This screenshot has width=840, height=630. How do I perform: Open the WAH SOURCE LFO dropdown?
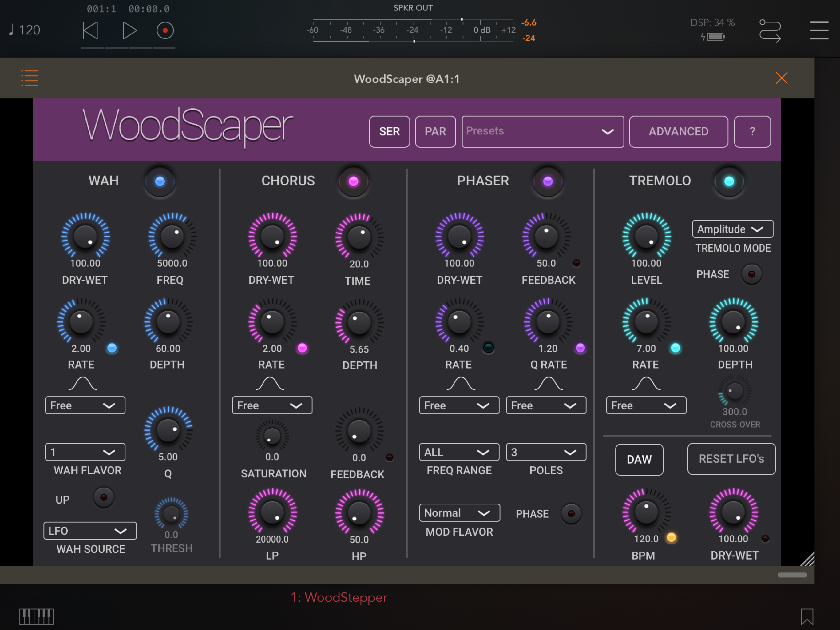point(90,531)
